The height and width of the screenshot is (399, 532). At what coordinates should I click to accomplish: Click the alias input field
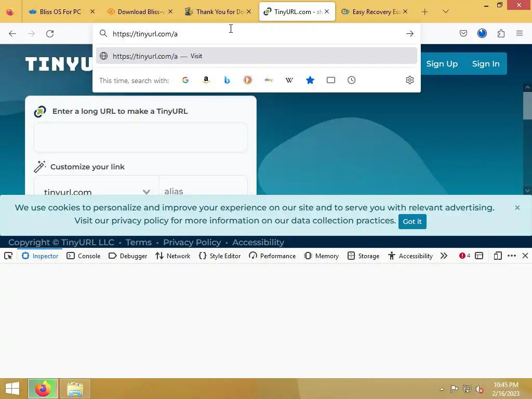[203, 191]
